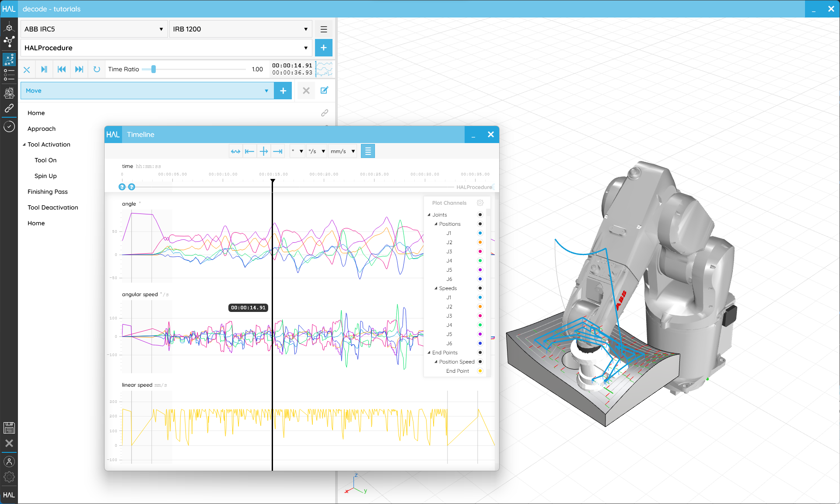840x504 pixels.
Task: Select the Approach action
Action: click(42, 129)
